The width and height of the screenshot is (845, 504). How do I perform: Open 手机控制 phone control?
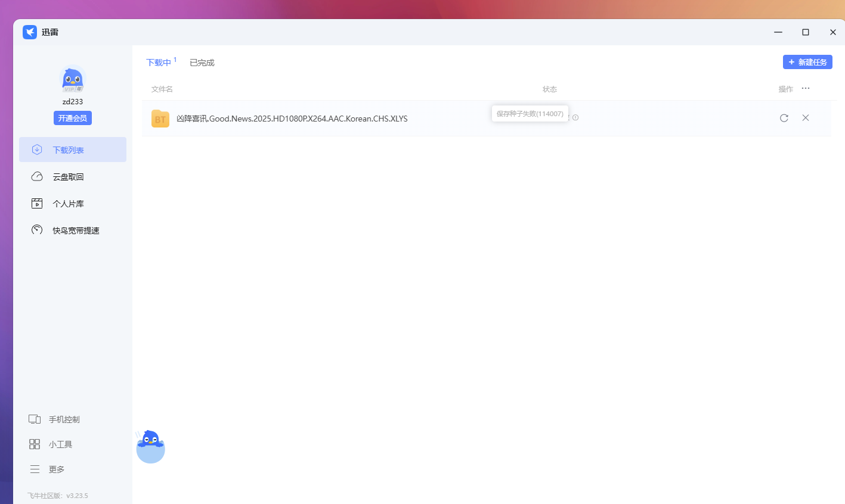(54, 419)
